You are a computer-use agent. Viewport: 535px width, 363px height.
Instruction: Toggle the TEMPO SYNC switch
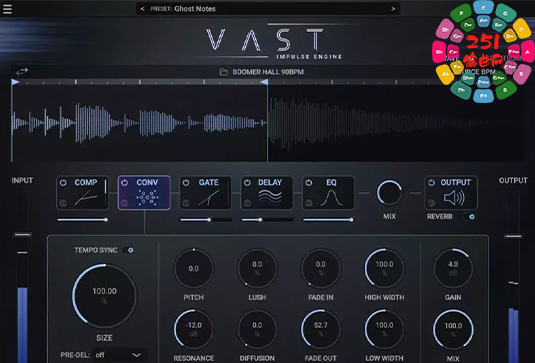pos(128,250)
